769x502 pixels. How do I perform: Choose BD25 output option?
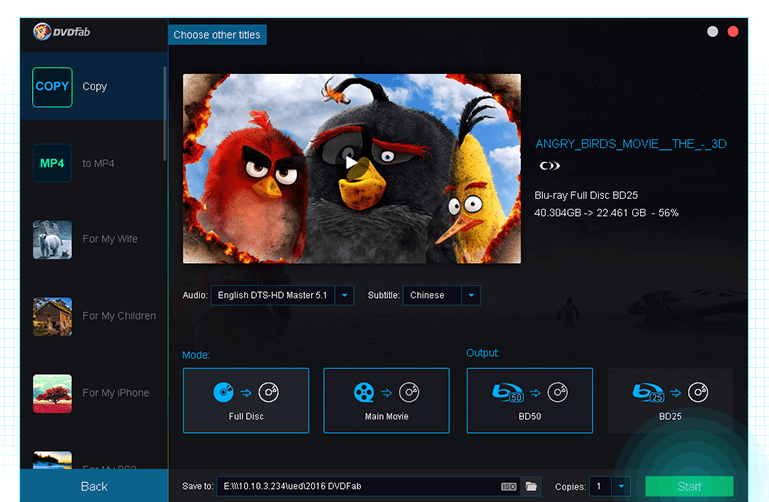pyautogui.click(x=670, y=401)
